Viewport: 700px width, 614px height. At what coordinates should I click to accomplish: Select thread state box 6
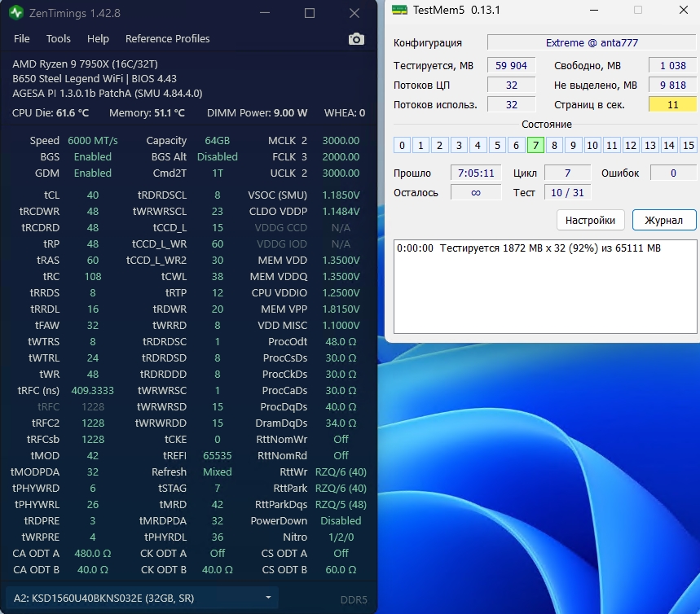coord(516,146)
